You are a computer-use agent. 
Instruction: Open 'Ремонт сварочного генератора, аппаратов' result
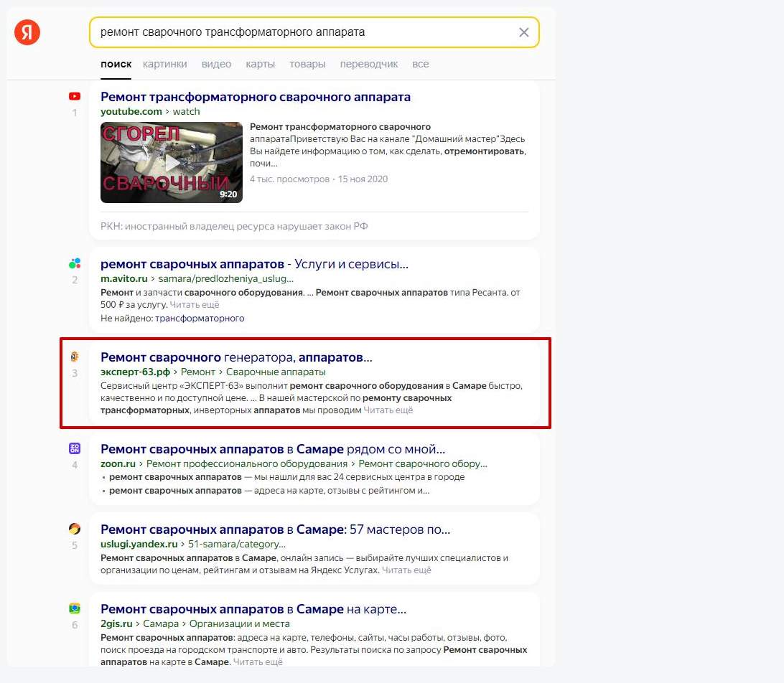point(236,358)
